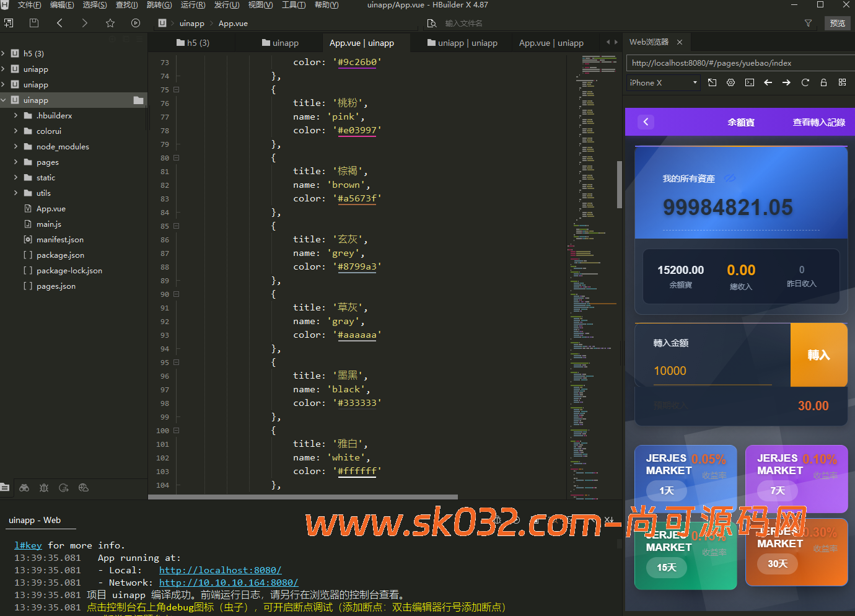Image resolution: width=855 pixels, height=616 pixels.
Task: Click the http://localhost:8080/ link in console
Action: click(x=220, y=570)
